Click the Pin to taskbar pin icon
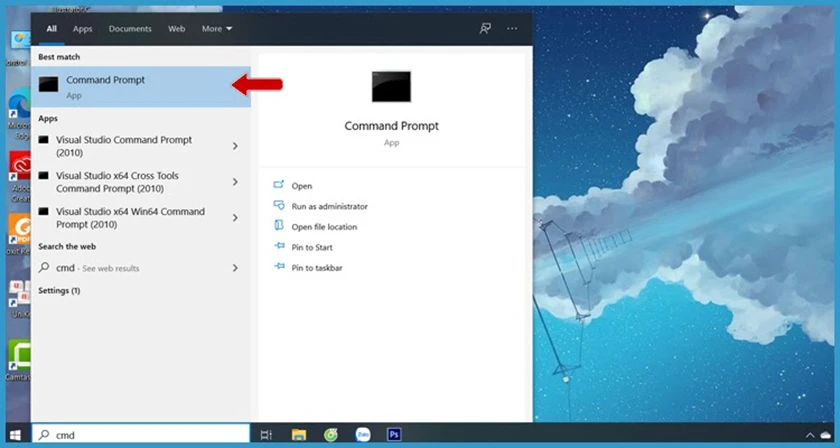840x448 pixels. [279, 266]
